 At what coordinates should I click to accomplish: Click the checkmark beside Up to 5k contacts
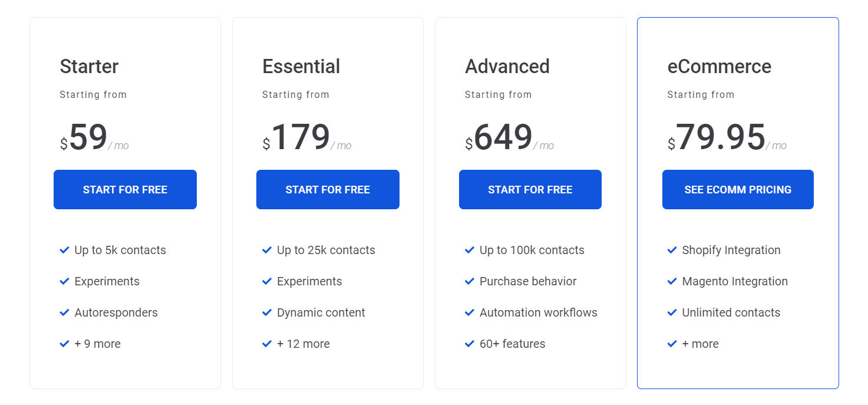[x=64, y=250]
